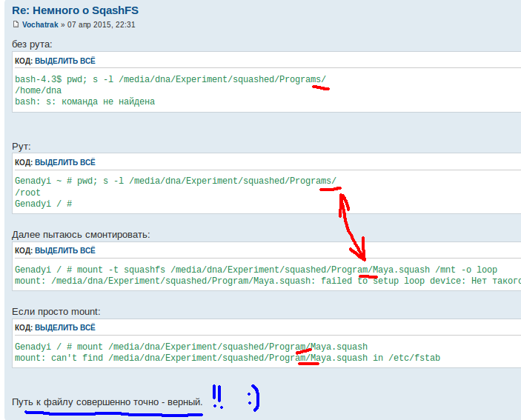
Task: Click the label 'без рута:'
Action: [32, 44]
